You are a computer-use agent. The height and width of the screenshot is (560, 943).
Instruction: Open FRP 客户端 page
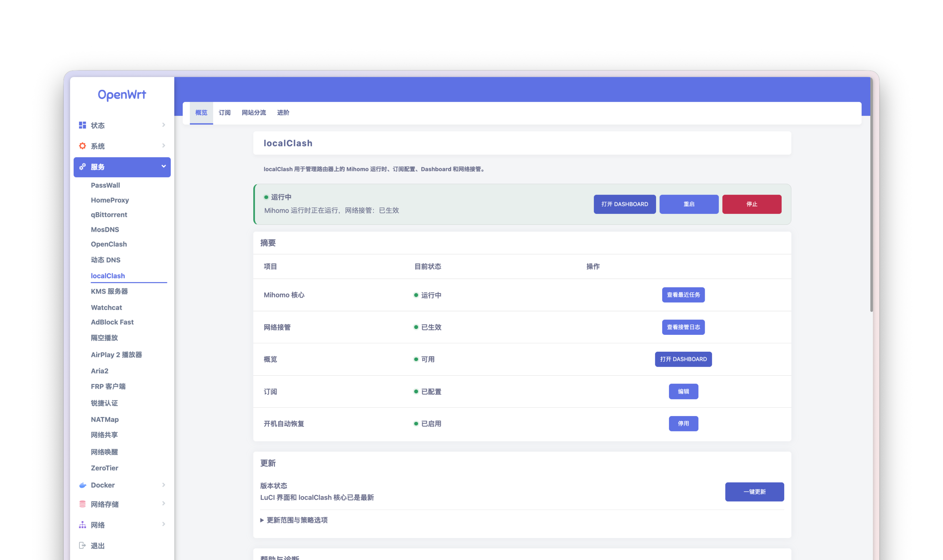(x=109, y=386)
